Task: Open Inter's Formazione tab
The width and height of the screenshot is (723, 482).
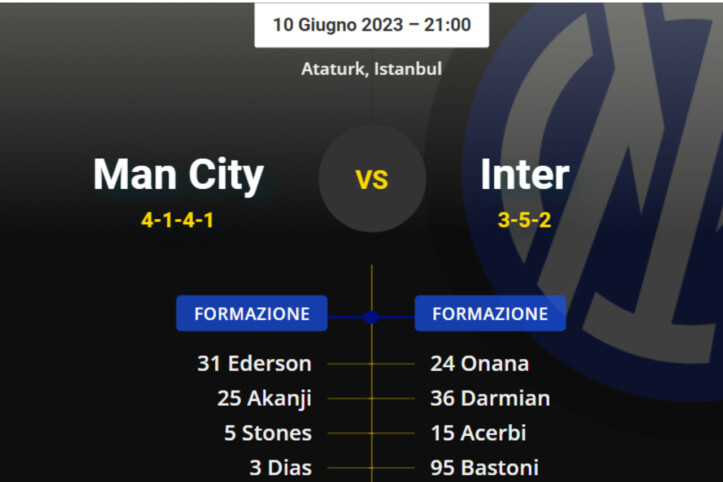Action: [490, 313]
